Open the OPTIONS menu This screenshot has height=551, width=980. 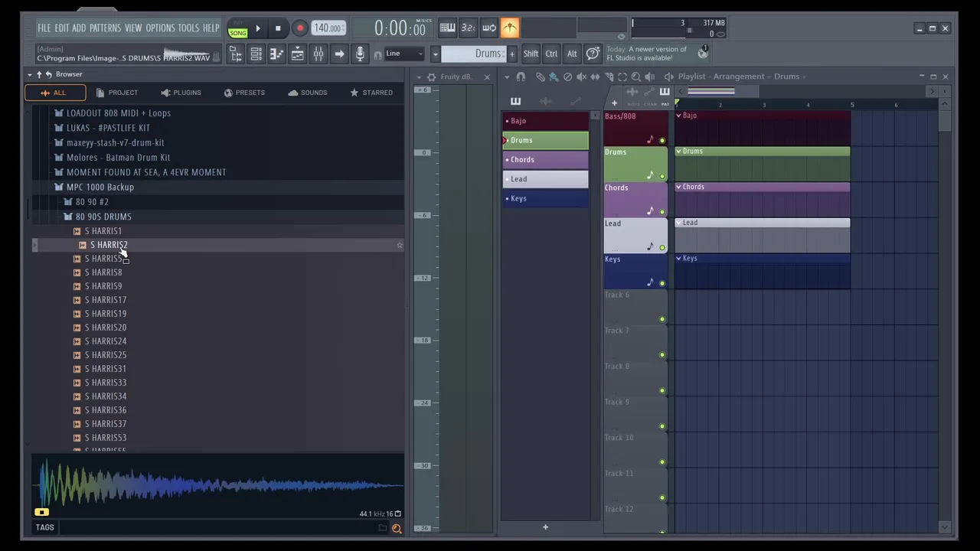[x=160, y=28]
